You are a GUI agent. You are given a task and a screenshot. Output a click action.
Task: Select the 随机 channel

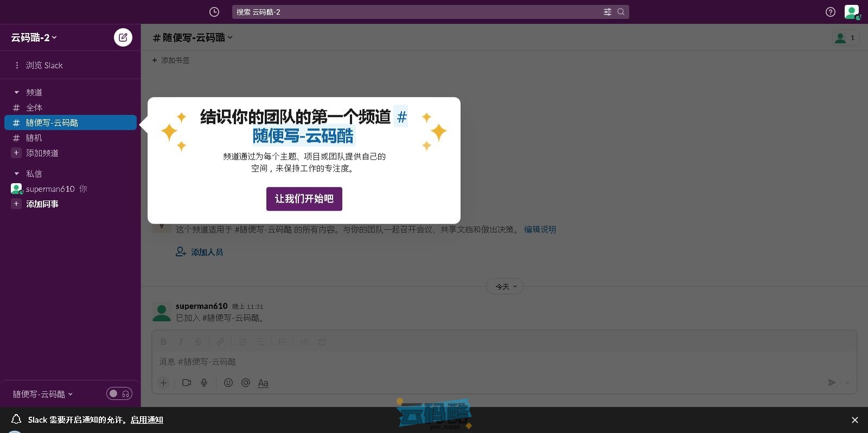pos(34,138)
